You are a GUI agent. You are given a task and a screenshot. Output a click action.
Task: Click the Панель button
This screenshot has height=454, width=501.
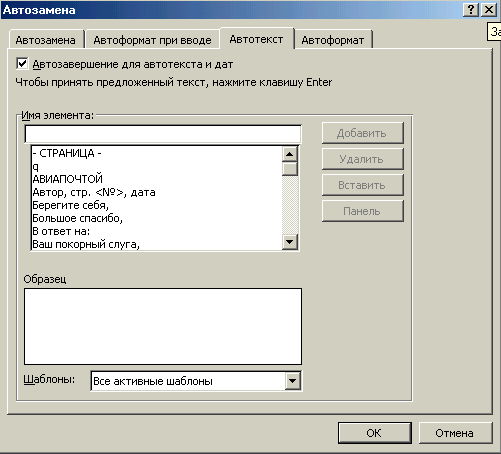pos(362,211)
